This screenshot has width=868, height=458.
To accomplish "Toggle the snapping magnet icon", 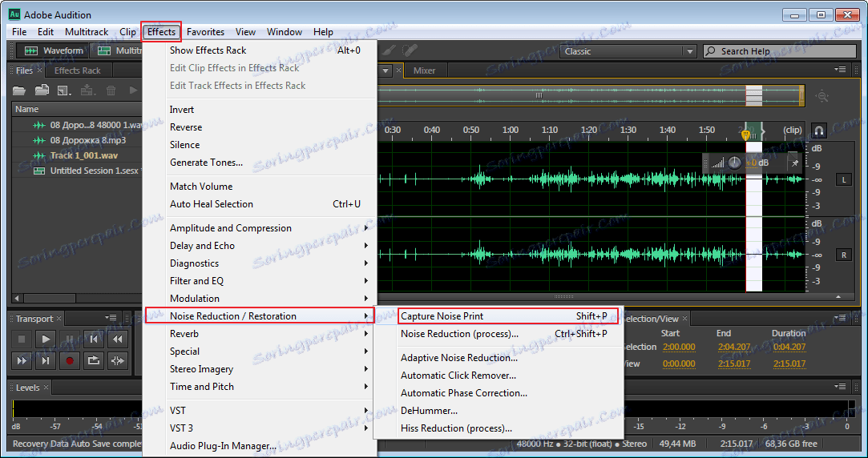I will (x=819, y=131).
